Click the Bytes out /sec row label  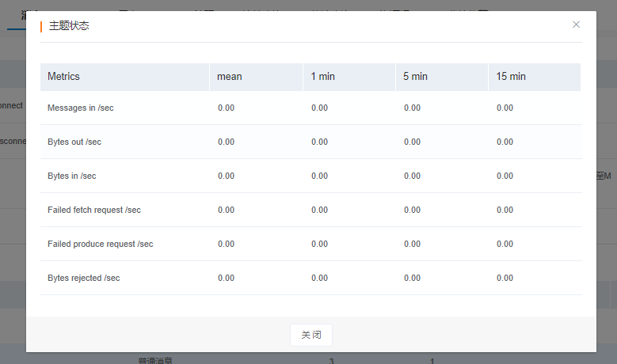point(74,142)
